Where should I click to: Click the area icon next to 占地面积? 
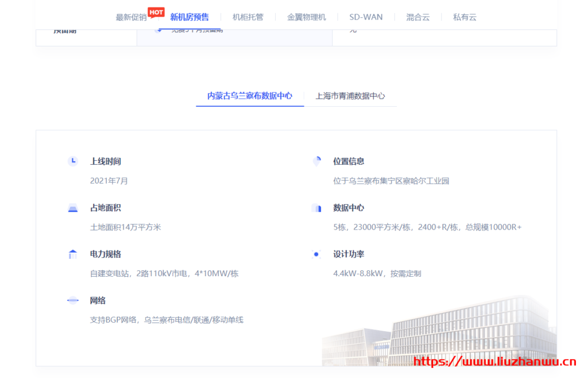point(73,208)
